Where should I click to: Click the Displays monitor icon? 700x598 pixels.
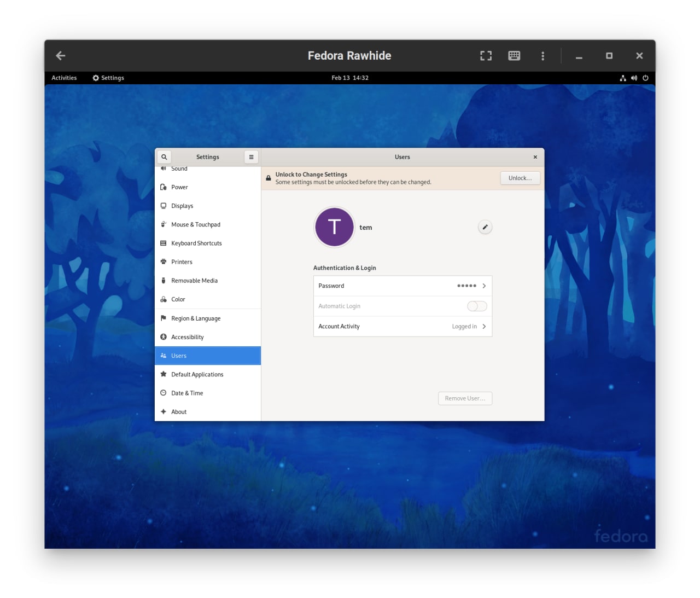(164, 206)
